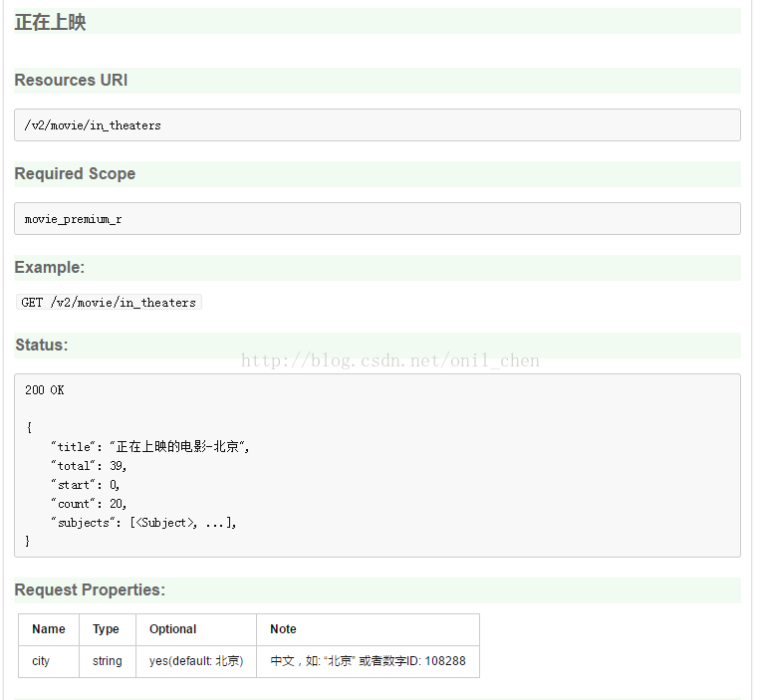Click the Note column header
The image size is (761, 700).
pos(368,629)
